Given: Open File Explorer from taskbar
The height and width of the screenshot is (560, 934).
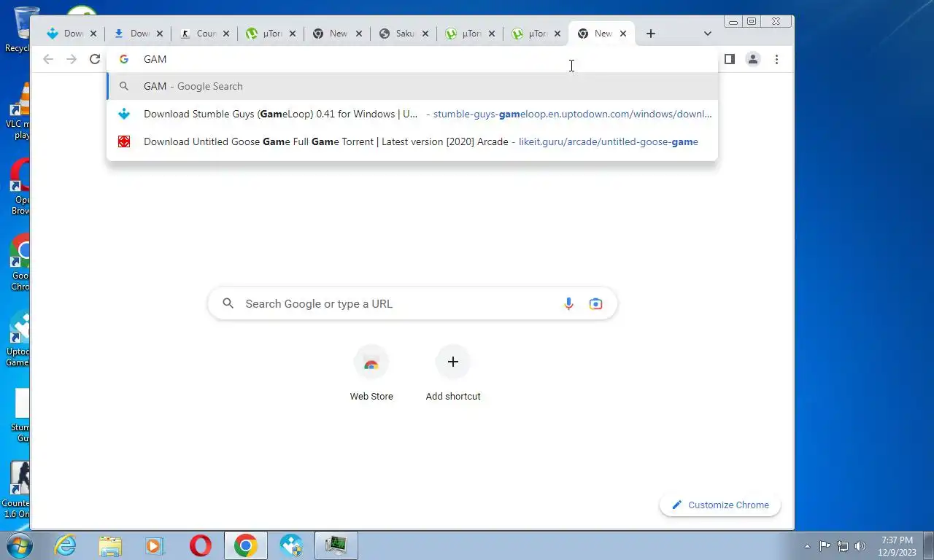Looking at the screenshot, I should pyautogui.click(x=110, y=545).
